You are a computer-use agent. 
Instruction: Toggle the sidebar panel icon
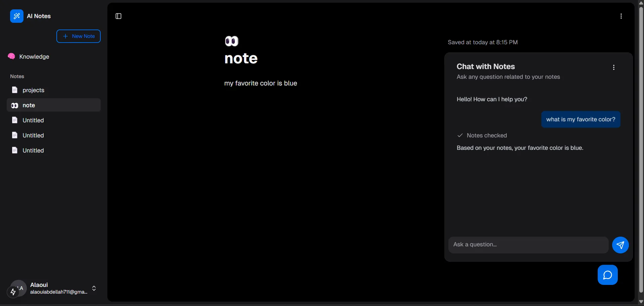pos(118,16)
